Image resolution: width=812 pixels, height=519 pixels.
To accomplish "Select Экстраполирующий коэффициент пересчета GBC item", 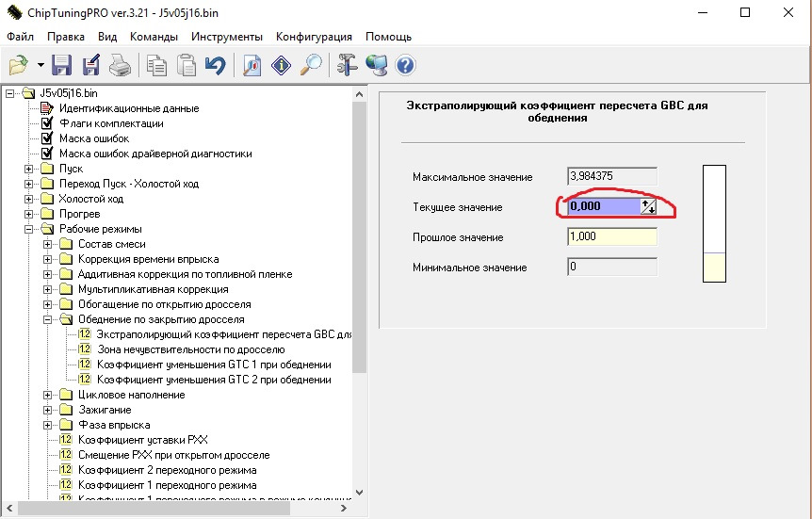I will (224, 334).
